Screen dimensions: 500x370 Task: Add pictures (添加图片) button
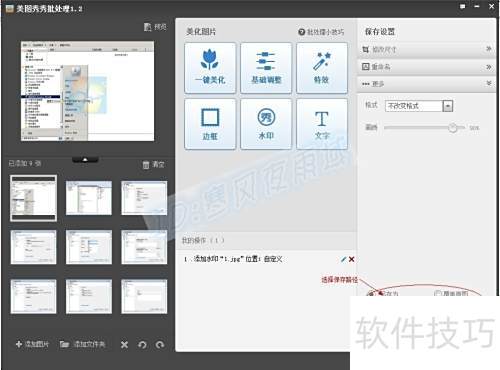tap(32, 344)
